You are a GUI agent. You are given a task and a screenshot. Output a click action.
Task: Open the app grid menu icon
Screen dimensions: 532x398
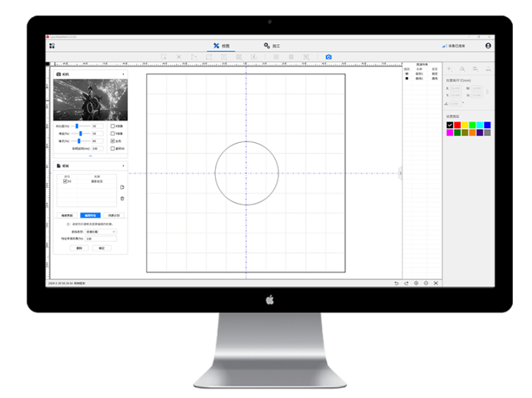click(52, 45)
